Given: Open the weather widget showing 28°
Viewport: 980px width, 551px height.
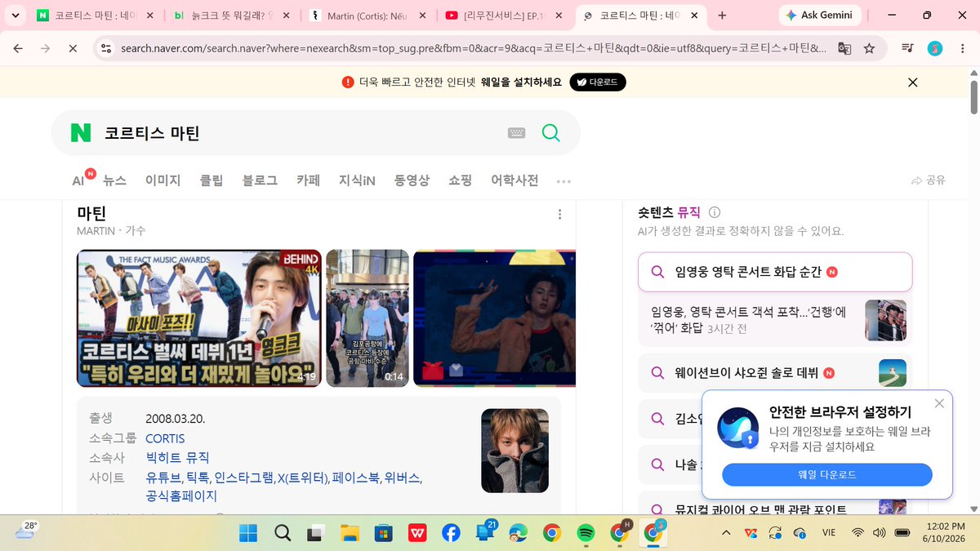Looking at the screenshot, I should click(x=27, y=532).
